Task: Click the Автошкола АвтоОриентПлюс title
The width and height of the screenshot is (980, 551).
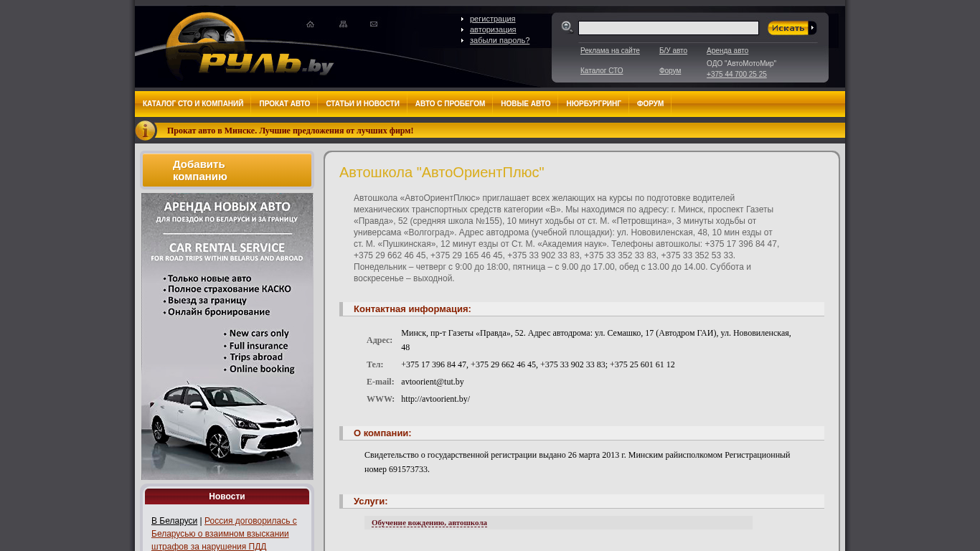Action: tap(441, 172)
